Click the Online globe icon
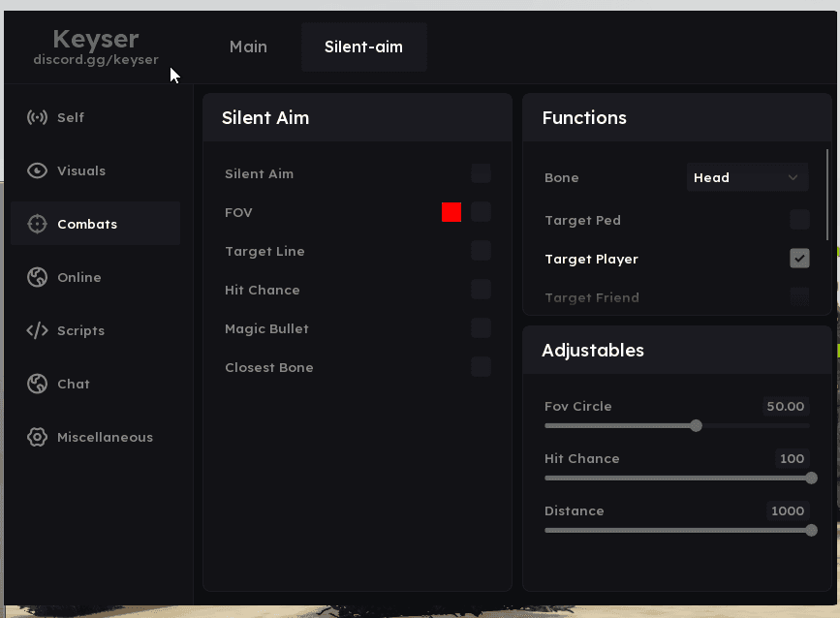 coord(37,277)
